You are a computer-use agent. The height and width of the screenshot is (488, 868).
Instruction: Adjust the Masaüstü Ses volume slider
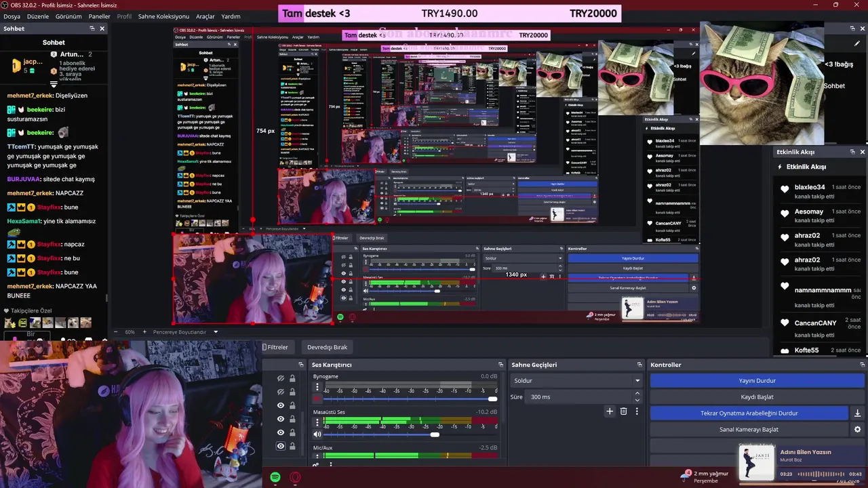point(410,434)
